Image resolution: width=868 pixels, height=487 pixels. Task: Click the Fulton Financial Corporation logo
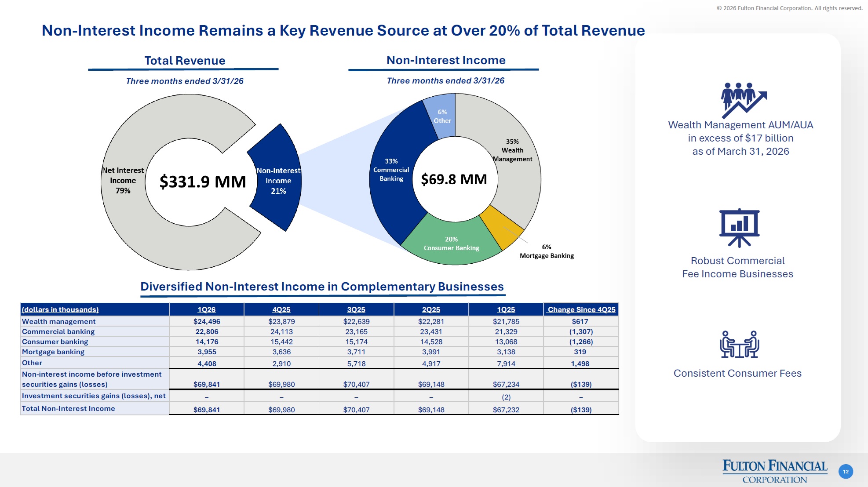[774, 471]
